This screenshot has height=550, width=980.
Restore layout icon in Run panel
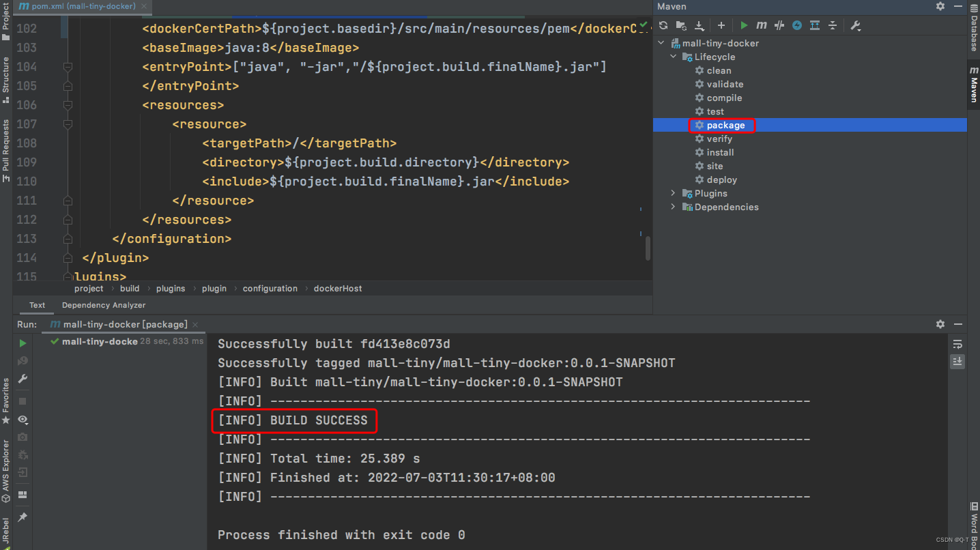click(23, 494)
